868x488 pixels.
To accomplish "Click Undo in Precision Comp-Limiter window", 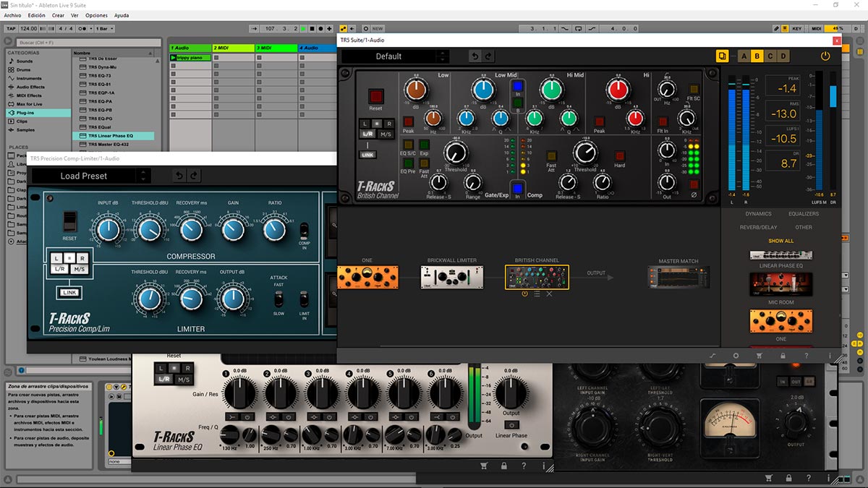I will [x=178, y=176].
